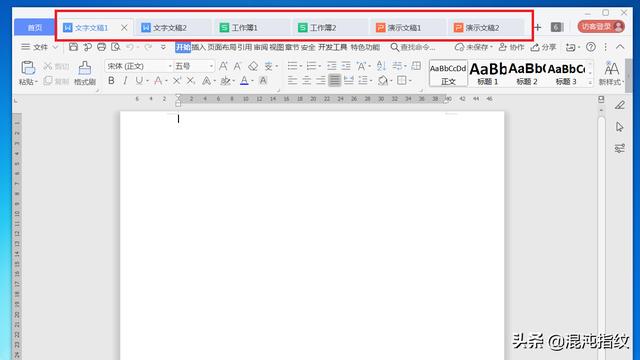Click the superscript X² icon
The height and width of the screenshot is (360, 640).
(177, 81)
